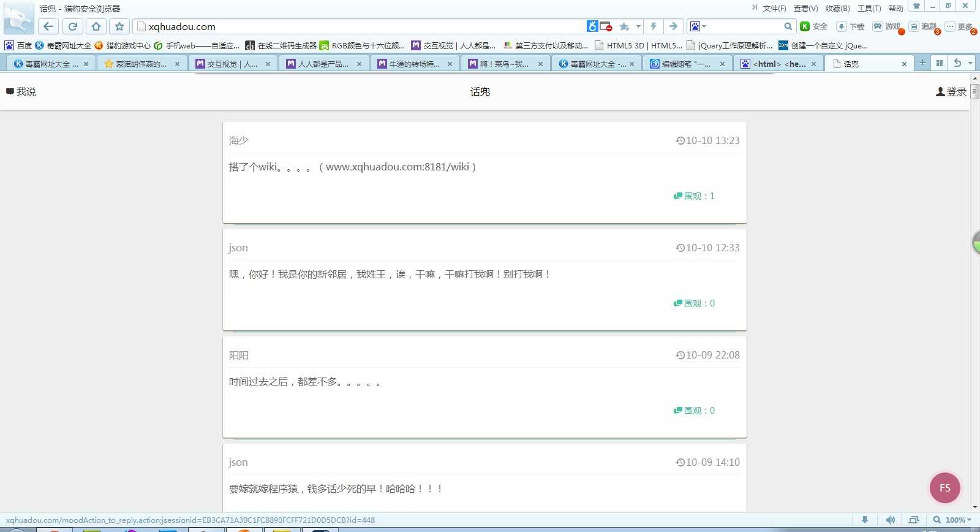Reload the page with the refresh icon
Image resolution: width=980 pixels, height=532 pixels.
pos(72,26)
